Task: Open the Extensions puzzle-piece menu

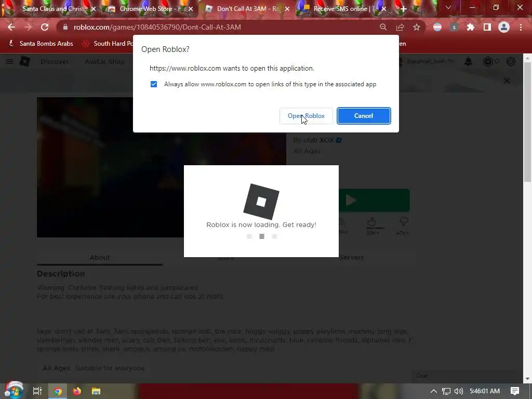Action: (471, 27)
